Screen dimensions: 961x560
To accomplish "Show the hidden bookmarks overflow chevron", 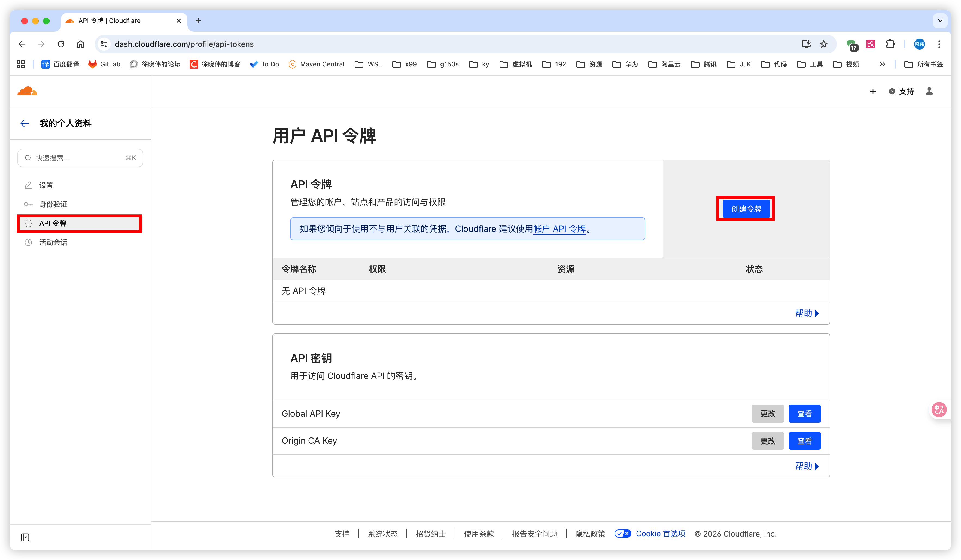I will [882, 65].
